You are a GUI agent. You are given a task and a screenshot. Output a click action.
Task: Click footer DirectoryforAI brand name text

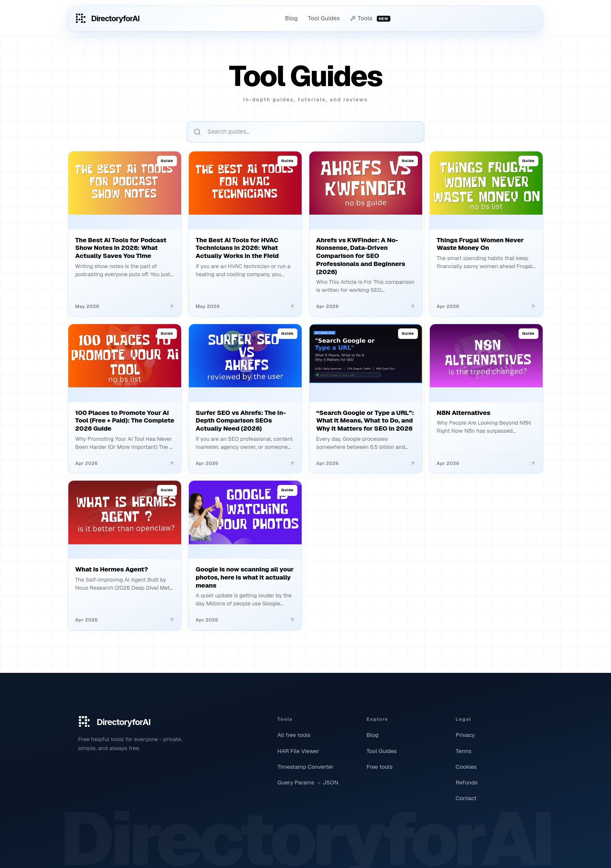click(x=123, y=722)
